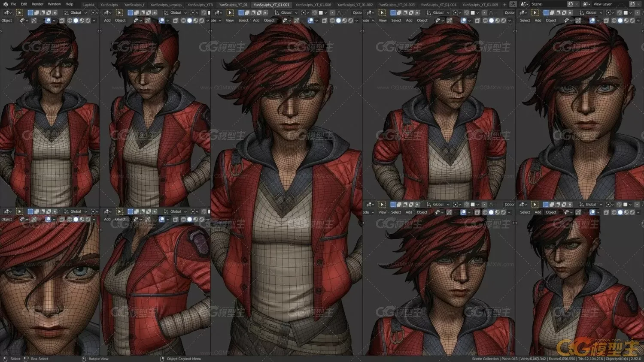The width and height of the screenshot is (644, 362).
Task: Open object visibility icon in center viewport
Action: [x=287, y=20]
